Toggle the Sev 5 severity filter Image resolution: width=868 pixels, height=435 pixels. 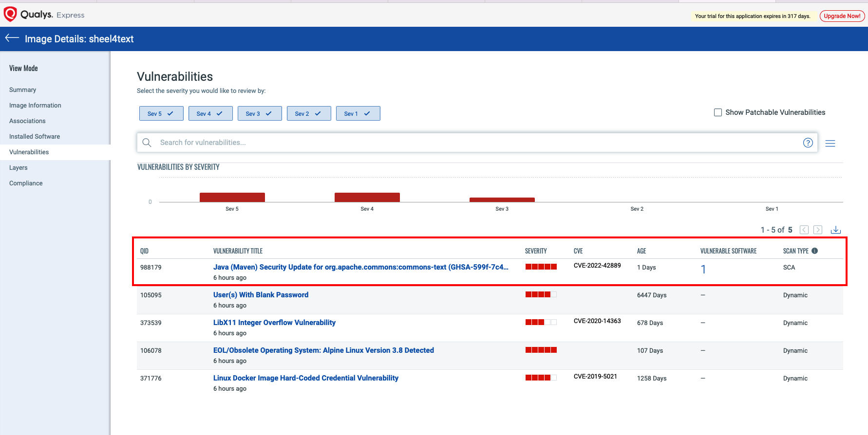click(161, 113)
